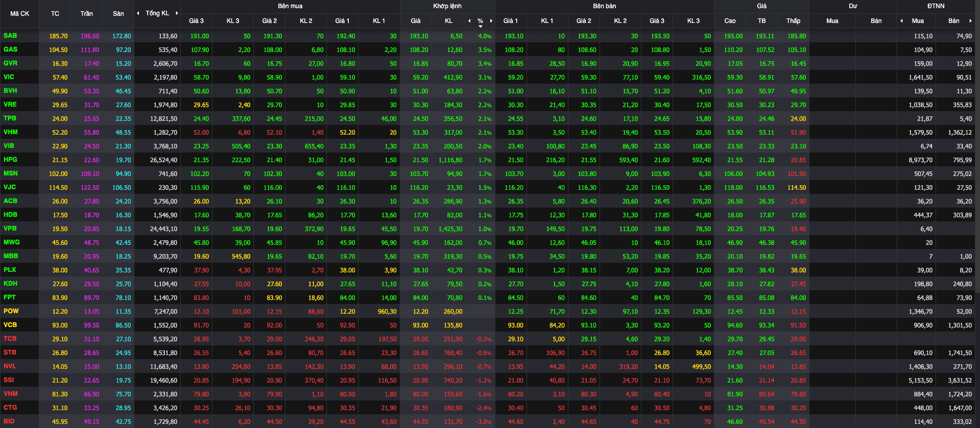Click MSN high price 106.00
The image size is (980, 428).
tap(733, 174)
